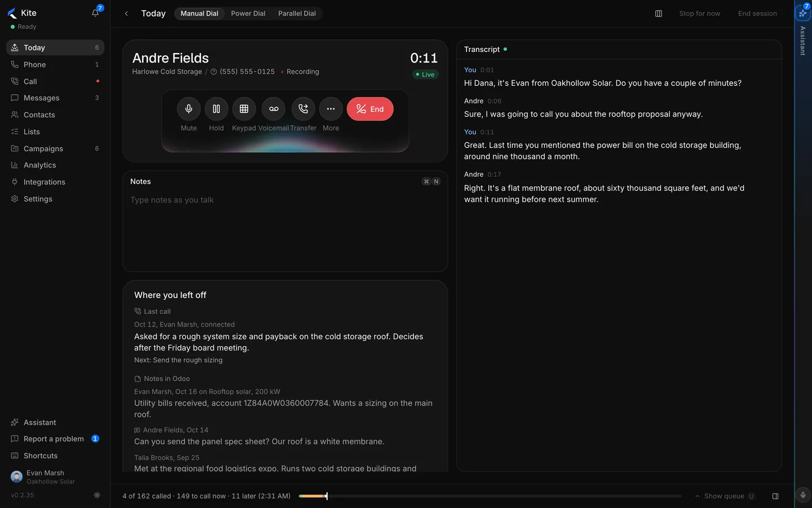Click Report a problem
The height and width of the screenshot is (508, 812).
pos(55,439)
